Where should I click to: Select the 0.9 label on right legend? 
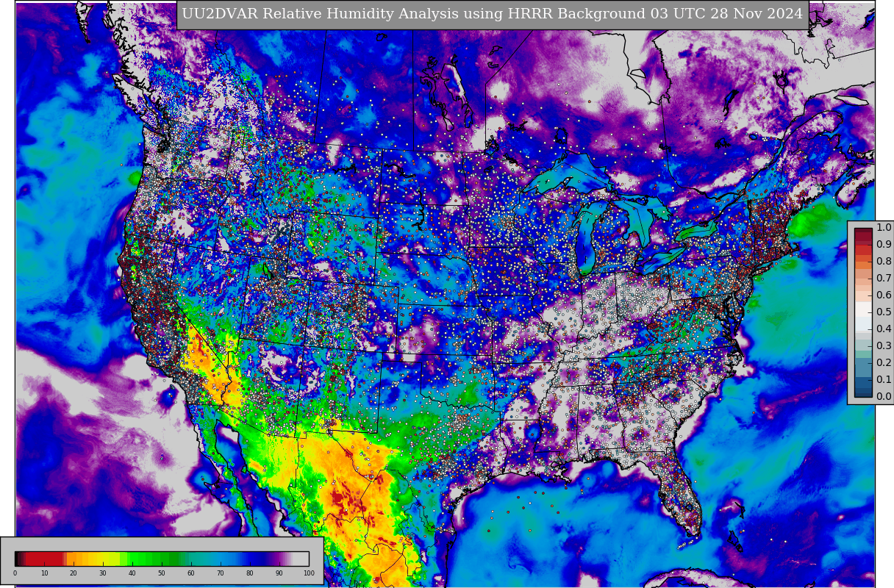pos(884,244)
